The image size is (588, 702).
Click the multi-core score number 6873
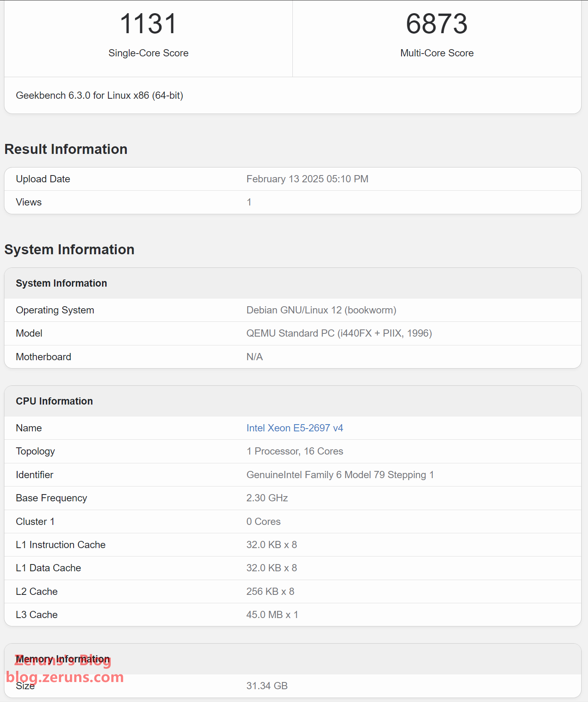pyautogui.click(x=436, y=24)
